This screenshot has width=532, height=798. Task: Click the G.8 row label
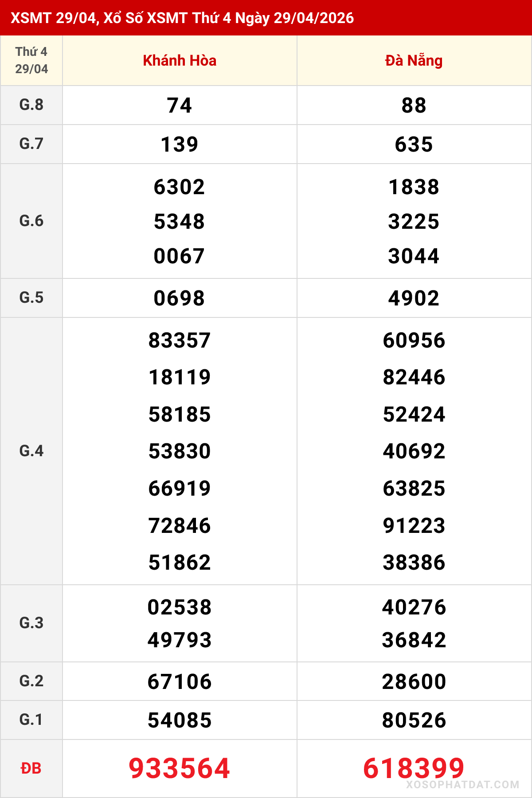pyautogui.click(x=31, y=105)
